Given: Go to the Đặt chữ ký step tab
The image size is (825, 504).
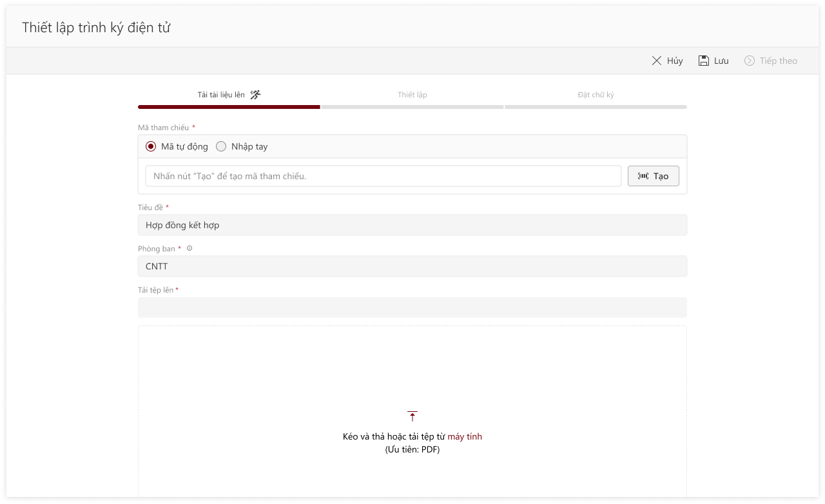Looking at the screenshot, I should coord(596,95).
